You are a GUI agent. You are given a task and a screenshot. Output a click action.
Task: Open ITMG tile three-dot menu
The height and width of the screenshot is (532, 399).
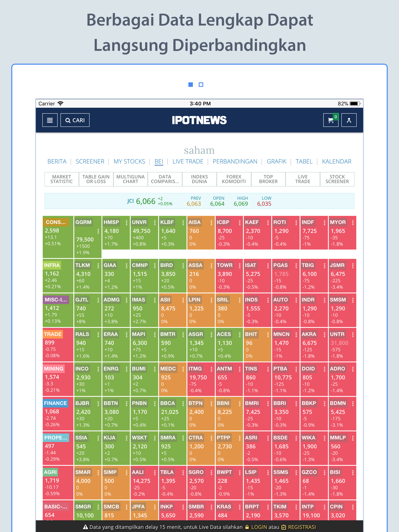[x=211, y=369]
